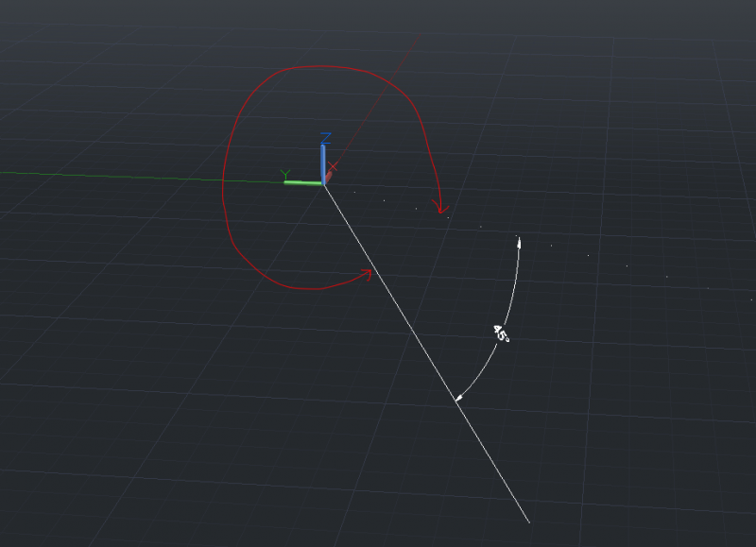Click the UCS origin point marker

click(325, 185)
